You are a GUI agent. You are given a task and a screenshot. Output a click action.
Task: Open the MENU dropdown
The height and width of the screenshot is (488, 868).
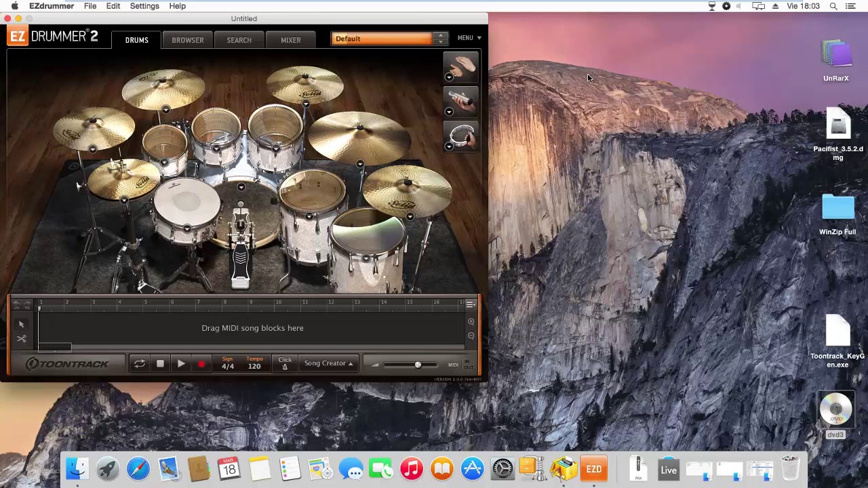pos(469,38)
